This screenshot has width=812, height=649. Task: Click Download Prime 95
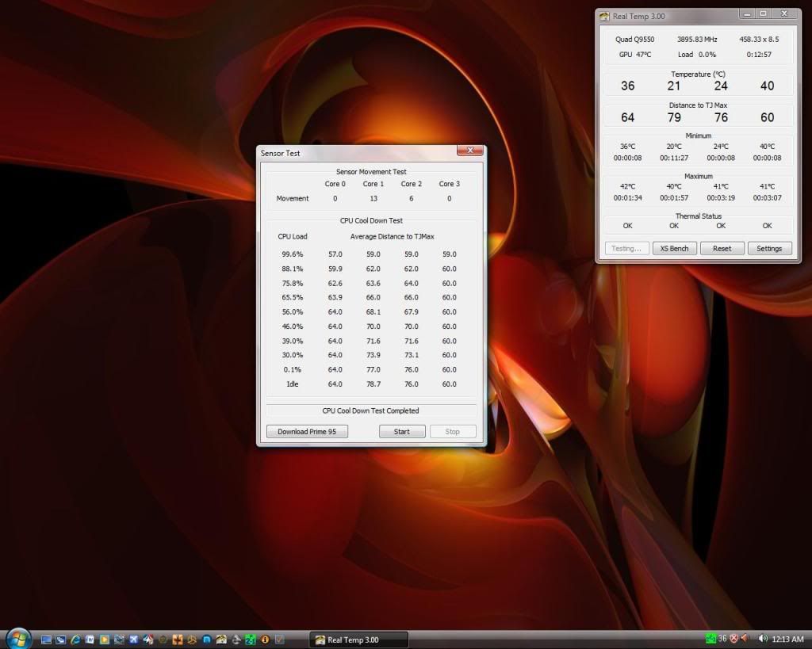coord(308,431)
